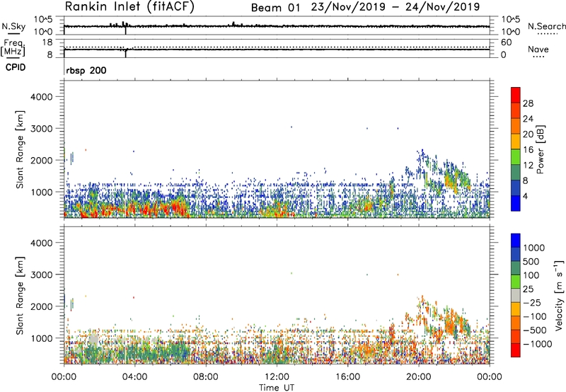This screenshot has width=566, height=392.
Task: Click the '4' tick on Power colorbar
Action: (x=526, y=197)
